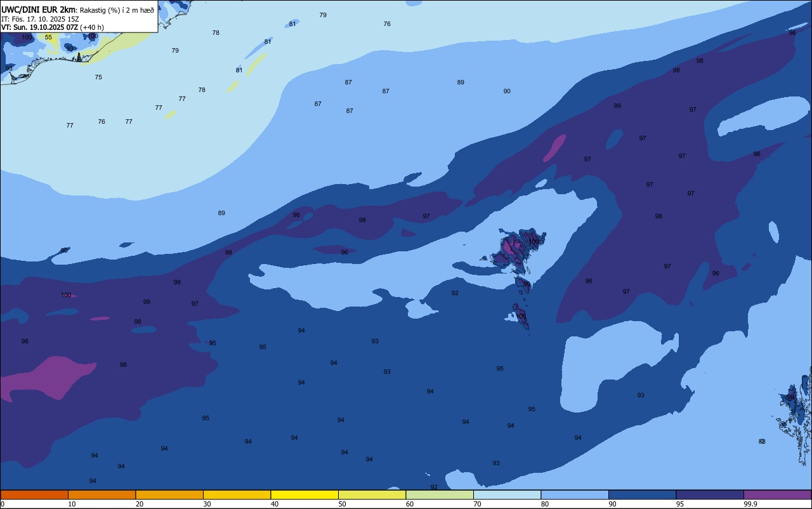Image resolution: width=812 pixels, height=509 pixels.
Task: Click the 'VT: Sun. 19.10.2025 07Z' line
Action: pos(39,27)
